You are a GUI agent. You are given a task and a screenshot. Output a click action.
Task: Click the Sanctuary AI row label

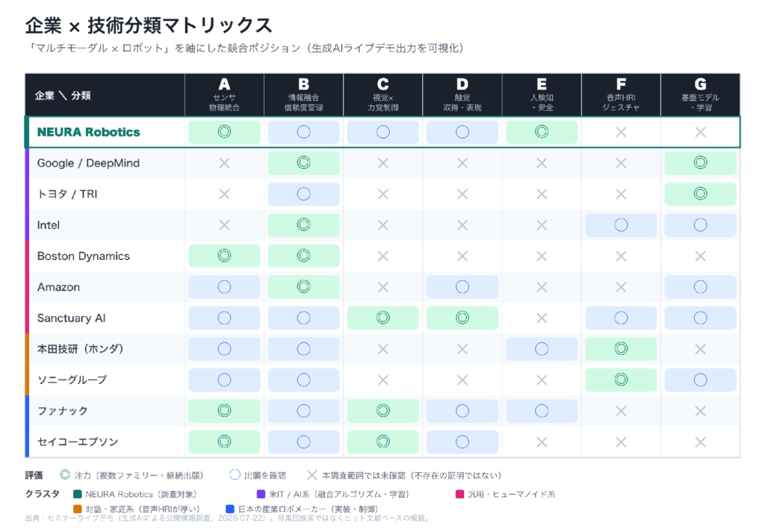(71, 318)
